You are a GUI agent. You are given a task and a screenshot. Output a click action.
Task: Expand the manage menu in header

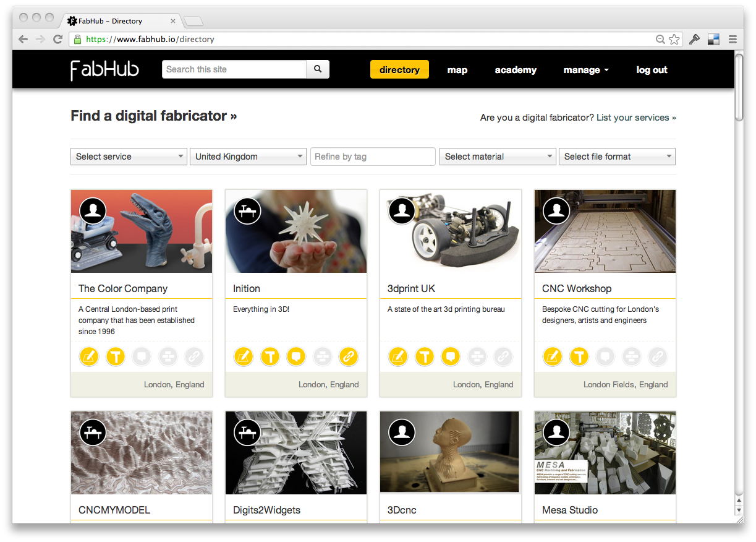(586, 70)
